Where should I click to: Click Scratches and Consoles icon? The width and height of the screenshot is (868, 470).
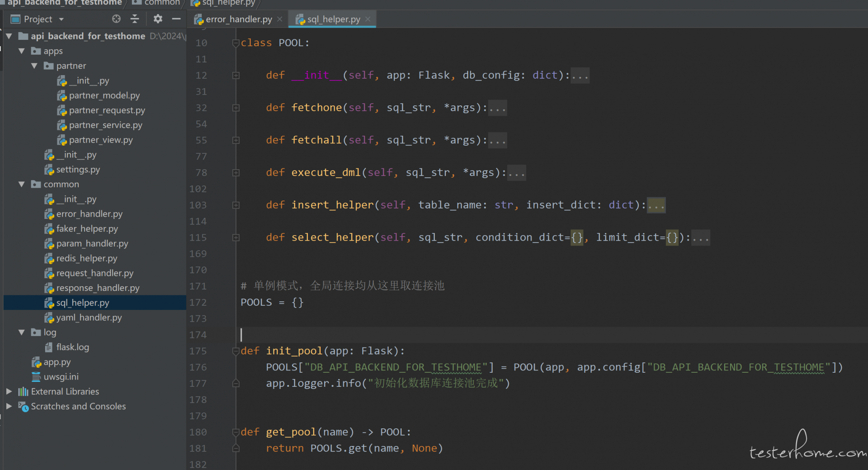coord(24,406)
